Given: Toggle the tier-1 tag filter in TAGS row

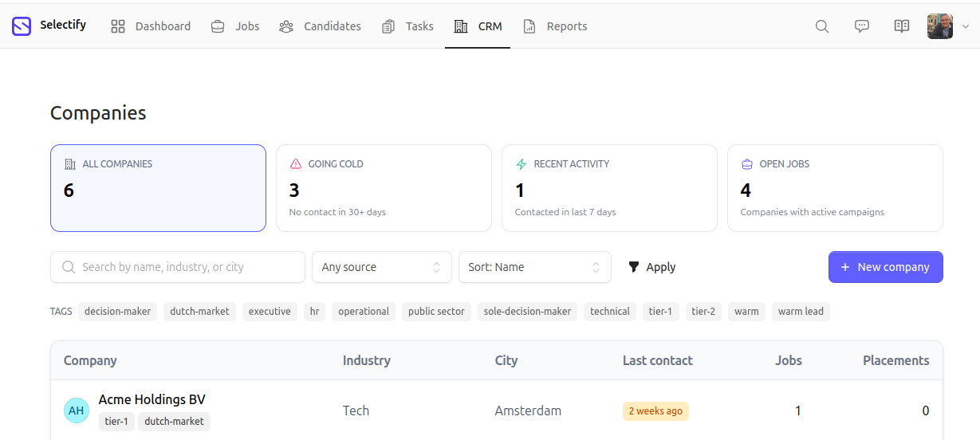Looking at the screenshot, I should (x=660, y=312).
